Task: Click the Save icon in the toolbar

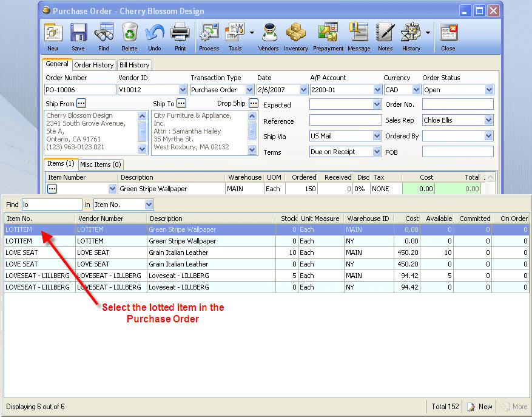Action: coord(78,35)
